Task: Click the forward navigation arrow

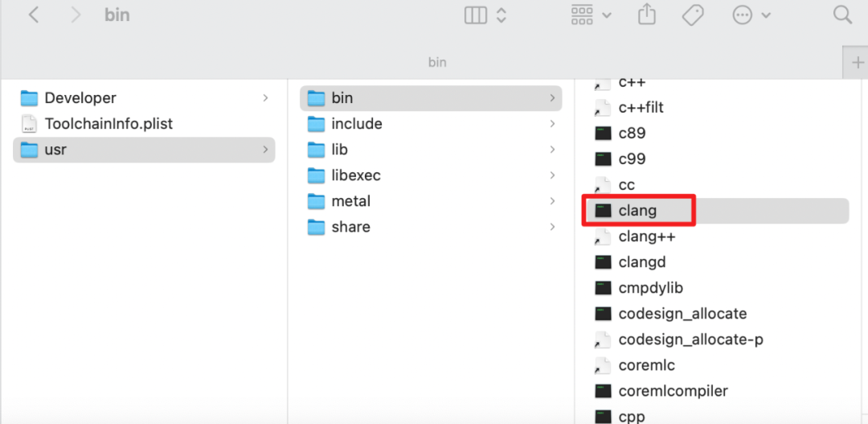Action: click(x=76, y=15)
